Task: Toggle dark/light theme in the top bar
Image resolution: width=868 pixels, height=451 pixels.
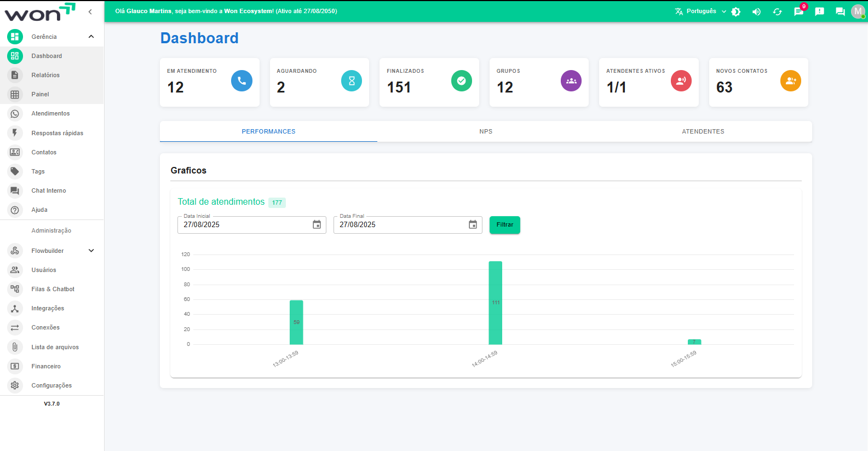Action: pyautogui.click(x=736, y=11)
